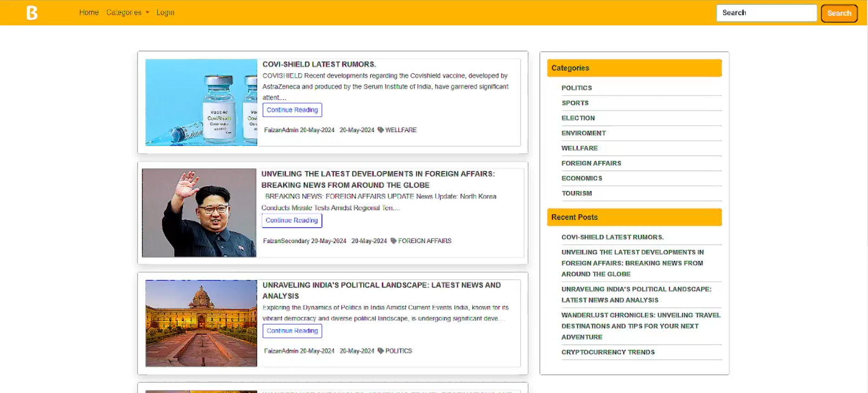Click POLITICS tag on third post

(399, 351)
